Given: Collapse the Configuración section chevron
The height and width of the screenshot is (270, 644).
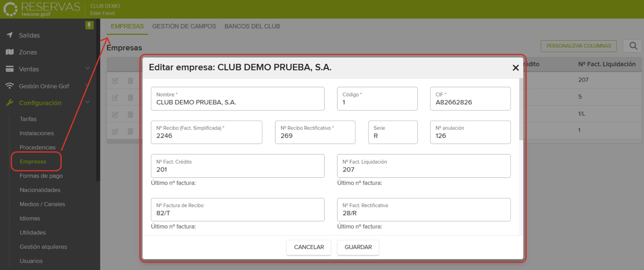Looking at the screenshot, I should click(x=87, y=102).
